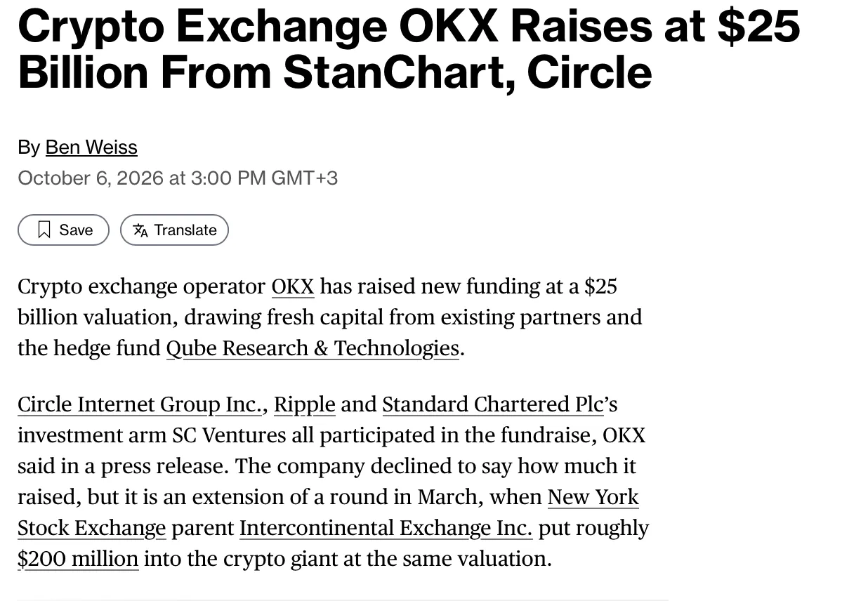868x601 pixels.
Task: Click the $200 million hyperlink
Action: pos(78,559)
